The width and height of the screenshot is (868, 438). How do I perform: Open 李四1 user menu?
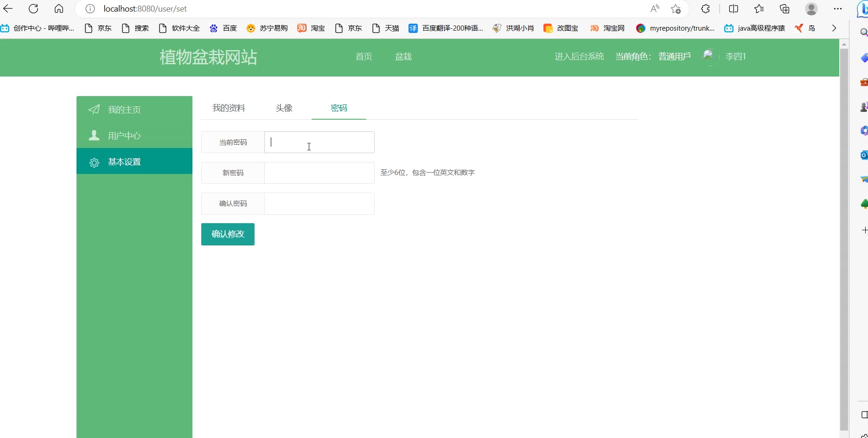pyautogui.click(x=735, y=57)
